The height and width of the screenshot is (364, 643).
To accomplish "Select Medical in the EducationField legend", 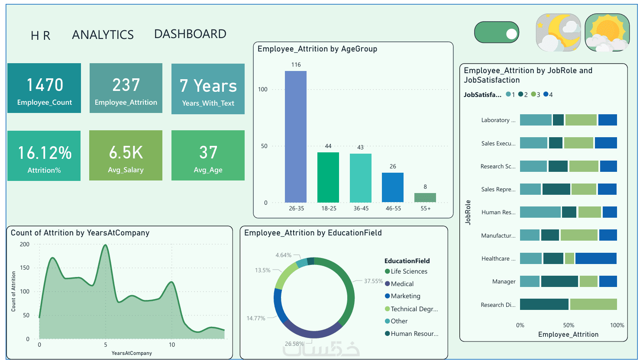I will click(x=399, y=284).
